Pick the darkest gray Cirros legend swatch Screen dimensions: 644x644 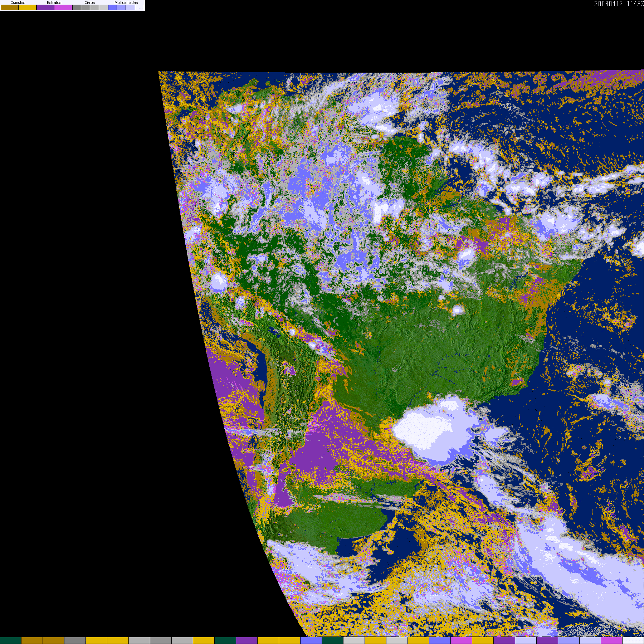pyautogui.click(x=77, y=7)
